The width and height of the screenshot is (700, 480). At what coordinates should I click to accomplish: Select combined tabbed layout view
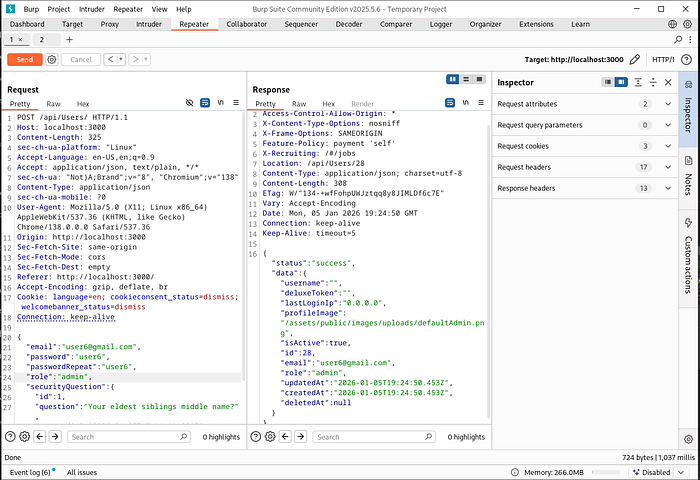(479, 79)
